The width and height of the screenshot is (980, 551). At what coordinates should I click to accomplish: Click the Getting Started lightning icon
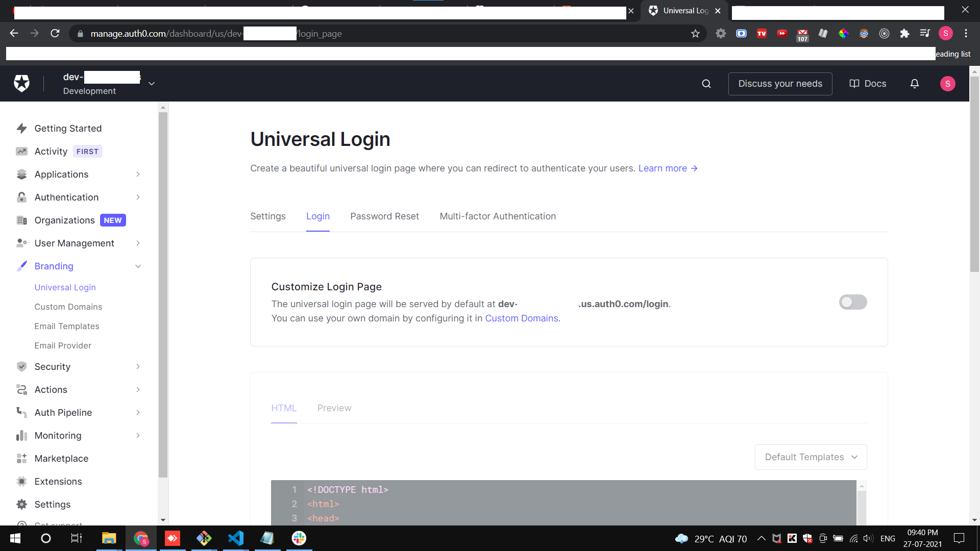[x=21, y=129]
